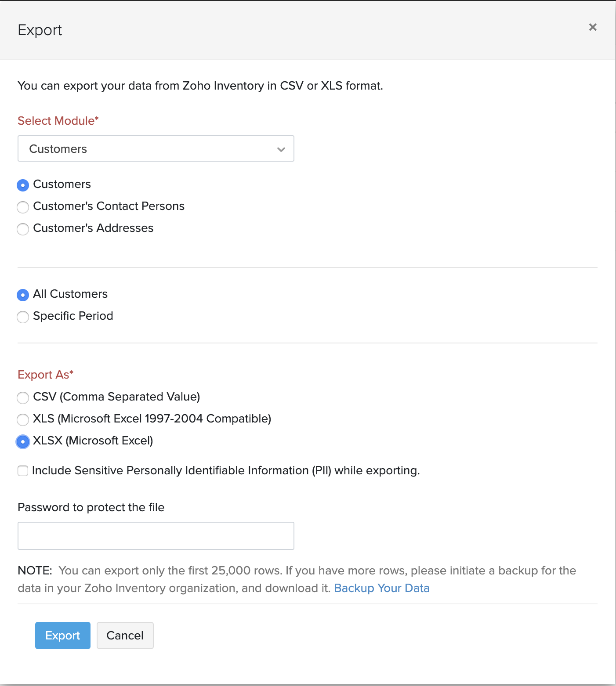Enable Include Sensitive PII while exporting
Viewport: 616px width, 686px height.
point(23,471)
